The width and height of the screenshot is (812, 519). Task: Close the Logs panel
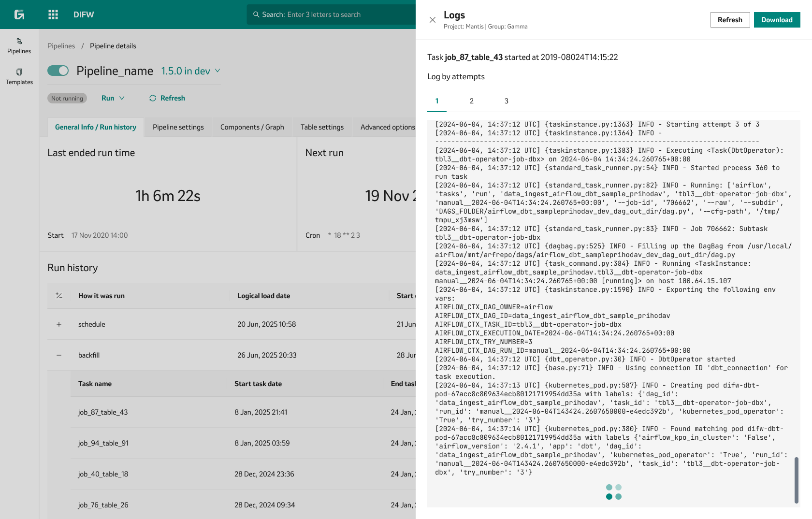coord(433,20)
